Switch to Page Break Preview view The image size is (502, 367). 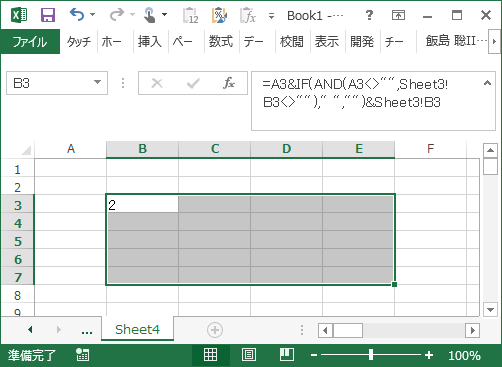[287, 355]
